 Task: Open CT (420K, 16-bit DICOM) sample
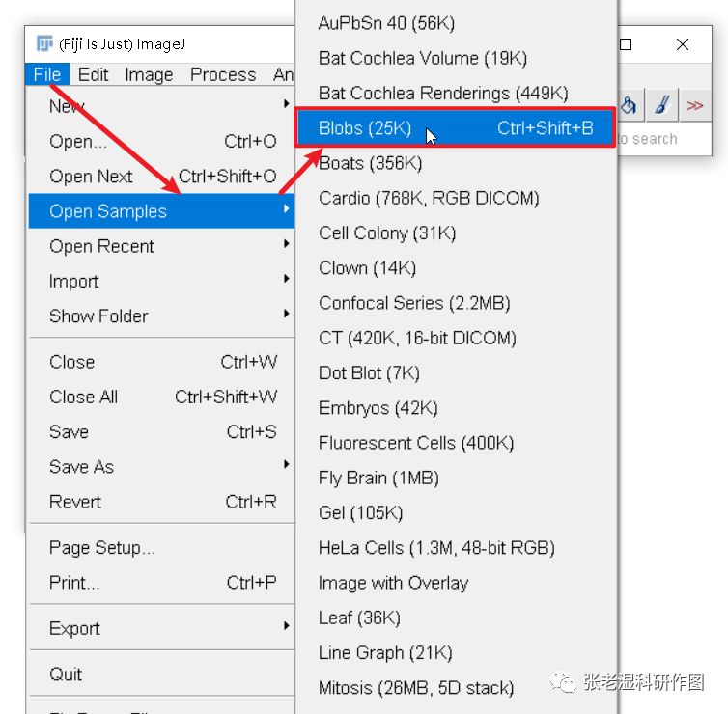(456, 339)
